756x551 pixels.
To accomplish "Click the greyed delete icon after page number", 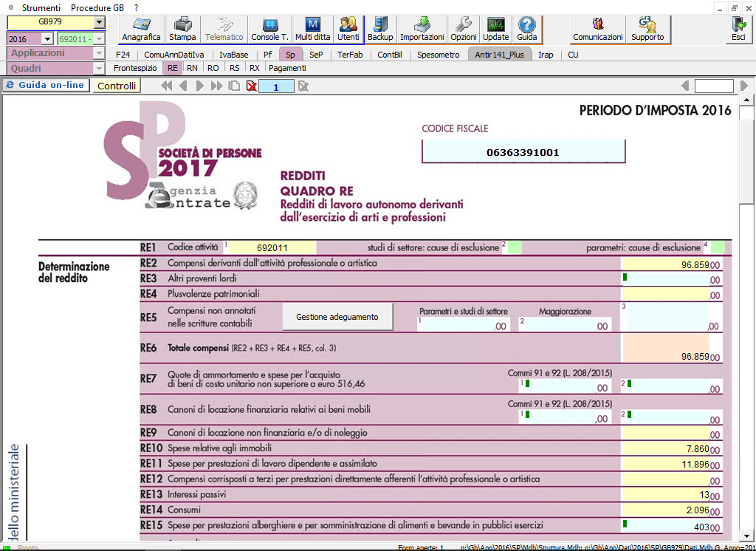I will 303,86.
